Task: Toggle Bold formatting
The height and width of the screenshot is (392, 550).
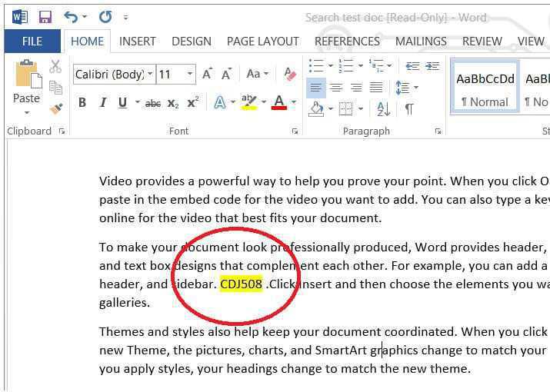Action: [x=82, y=103]
